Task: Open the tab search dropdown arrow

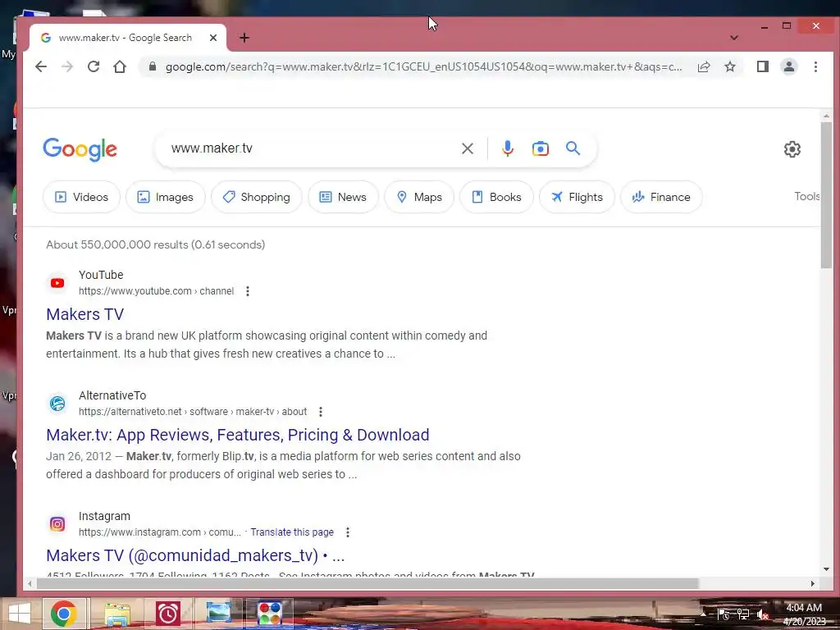Action: pos(734,38)
